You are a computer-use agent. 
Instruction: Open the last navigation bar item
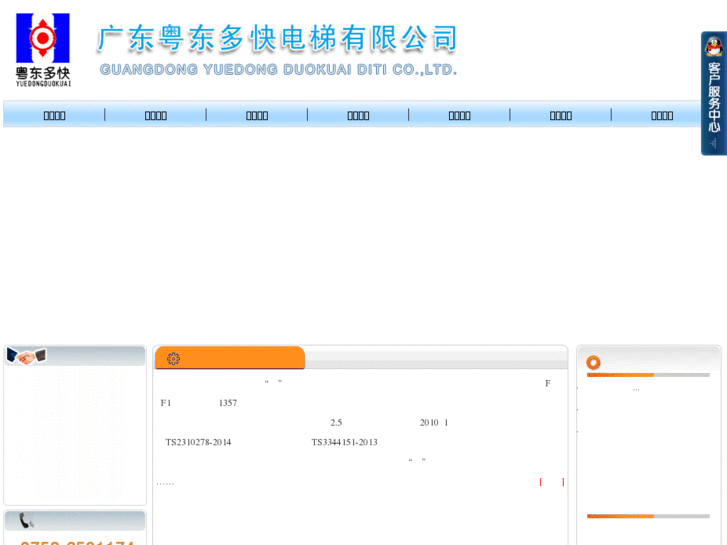[x=662, y=115]
